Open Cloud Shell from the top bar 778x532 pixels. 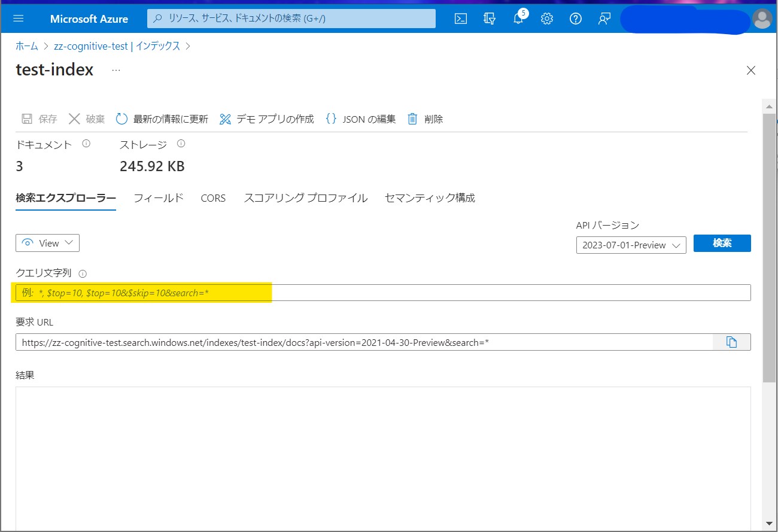pyautogui.click(x=460, y=19)
